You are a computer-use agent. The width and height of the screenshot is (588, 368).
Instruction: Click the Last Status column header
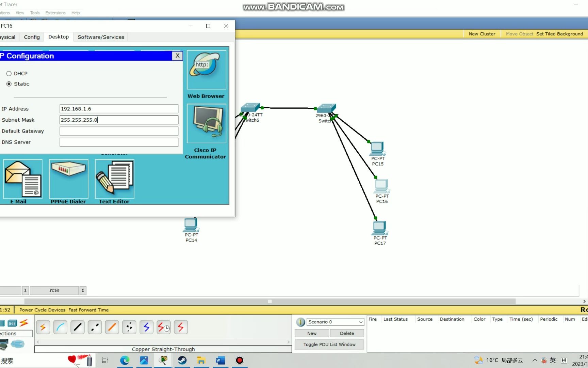click(x=395, y=319)
